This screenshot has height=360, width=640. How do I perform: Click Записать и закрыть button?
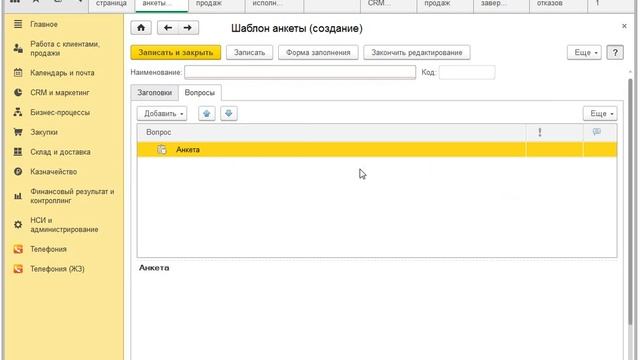click(176, 52)
